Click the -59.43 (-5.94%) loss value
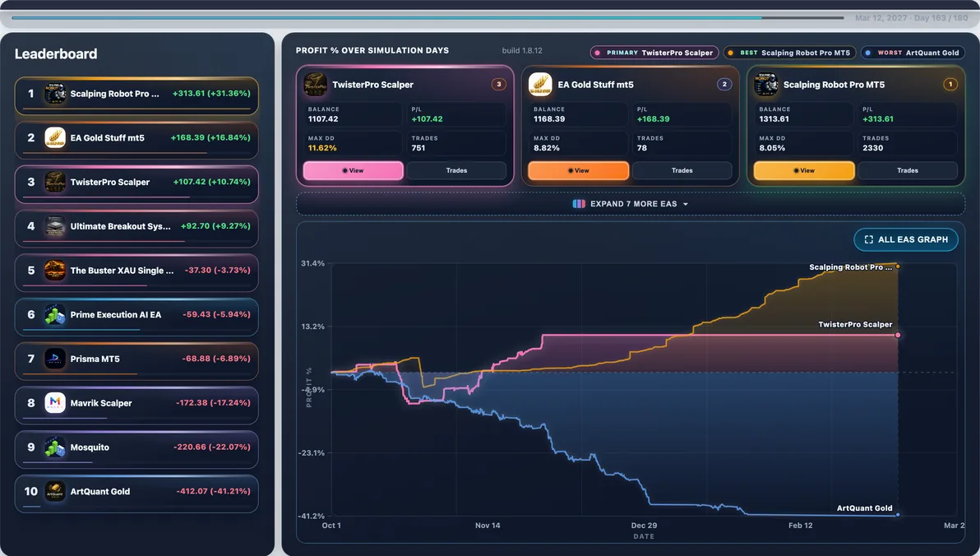Screen dimensions: 980x556 (216, 314)
